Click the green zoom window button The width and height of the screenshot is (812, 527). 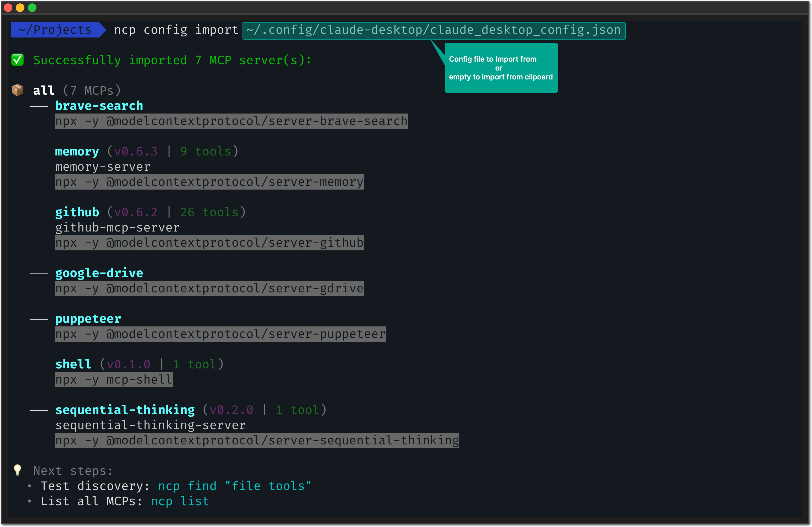tap(32, 8)
